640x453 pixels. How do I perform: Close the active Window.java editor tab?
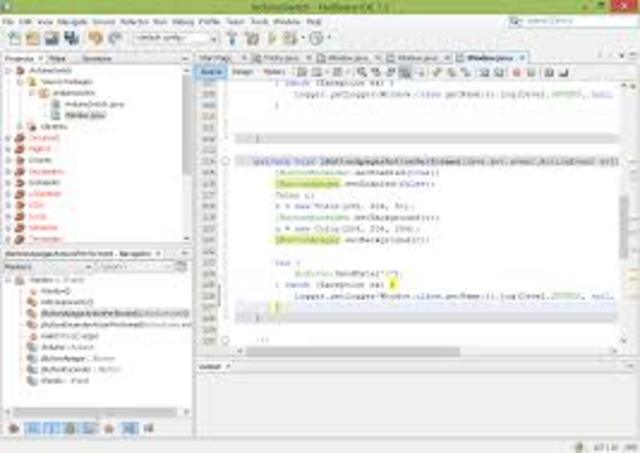click(522, 58)
